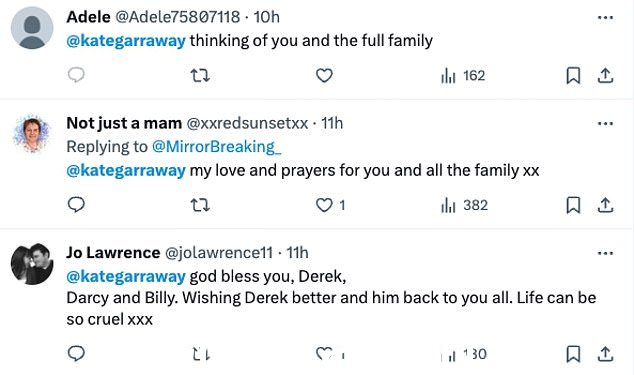This screenshot has height=375, width=634.
Task: Share Jo Lawrence's tweet
Action: click(605, 354)
